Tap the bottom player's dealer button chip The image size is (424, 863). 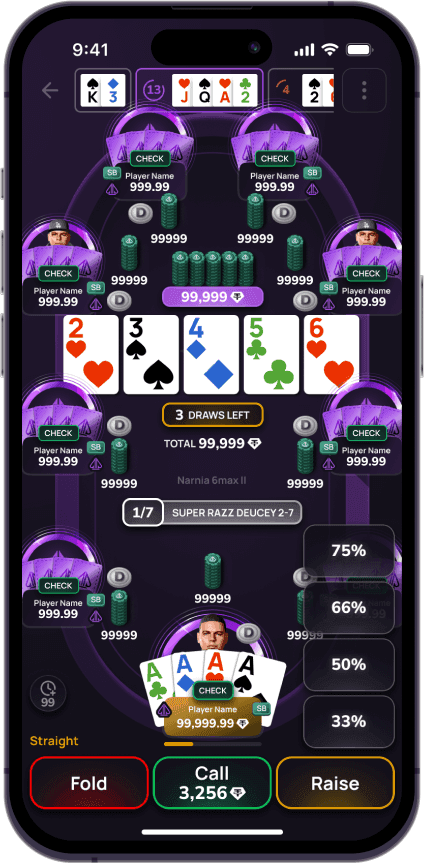tap(249, 632)
